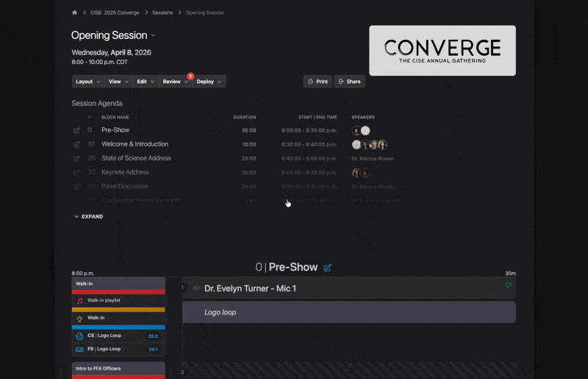Open the green comment icon on Mic 1 row
Image resolution: width=588 pixels, height=379 pixels.
pyautogui.click(x=508, y=286)
